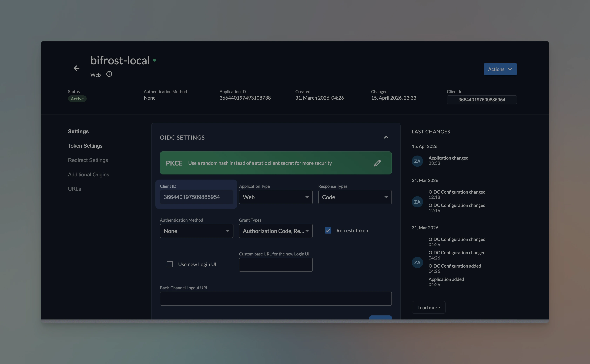Click the ZA avatar beside Application changed
The height and width of the screenshot is (364, 590).
click(417, 161)
